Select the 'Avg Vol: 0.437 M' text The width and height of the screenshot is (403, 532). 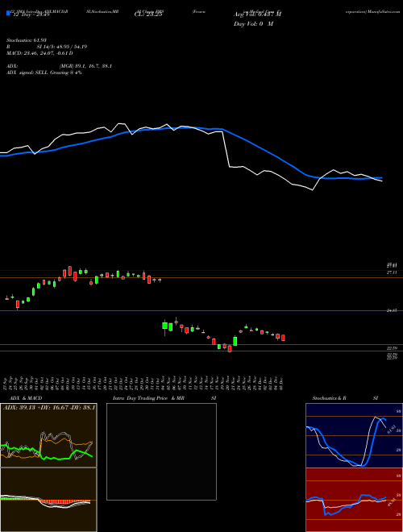[257, 15]
